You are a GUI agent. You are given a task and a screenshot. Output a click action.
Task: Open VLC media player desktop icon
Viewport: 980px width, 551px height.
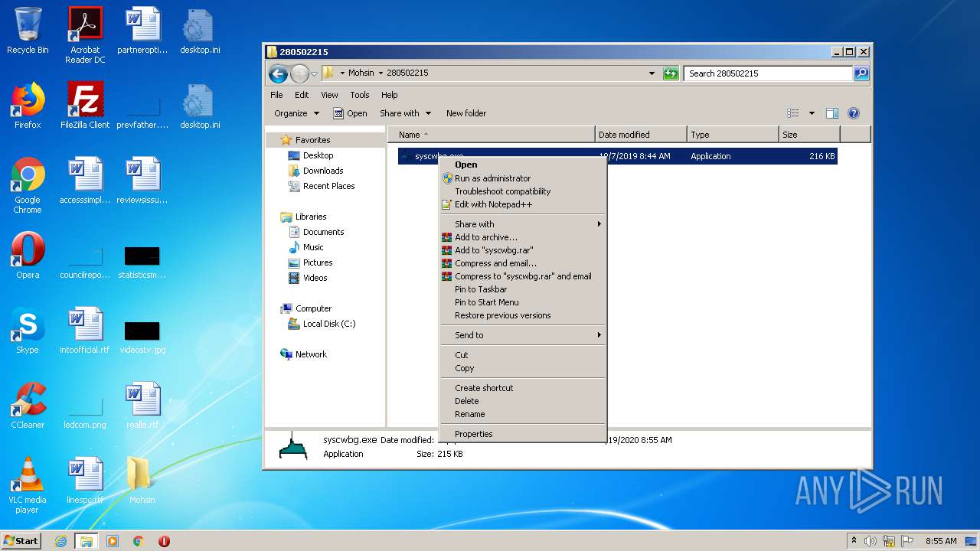click(x=28, y=485)
